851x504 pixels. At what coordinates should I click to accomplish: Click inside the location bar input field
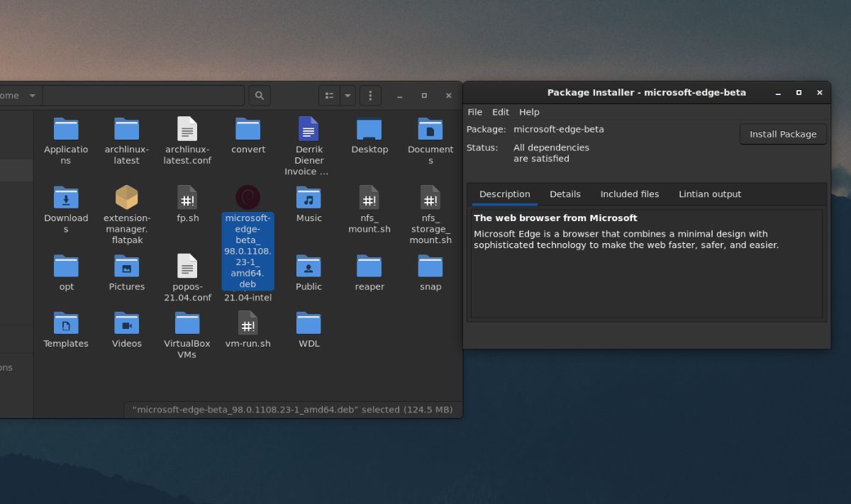pyautogui.click(x=142, y=95)
